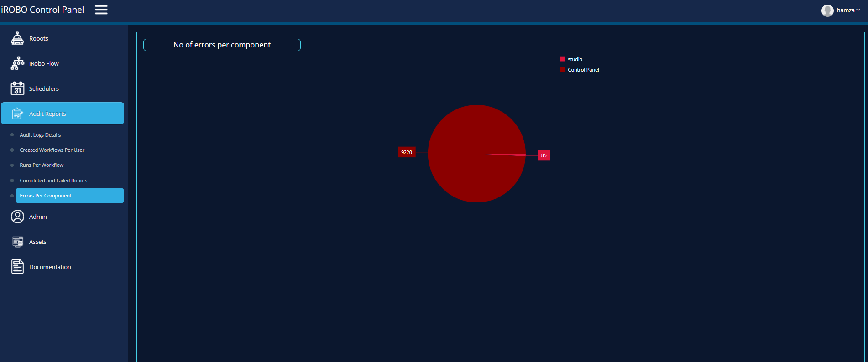Viewport: 868px width, 362px height.
Task: Click the hamza user avatar
Action: 827,10
